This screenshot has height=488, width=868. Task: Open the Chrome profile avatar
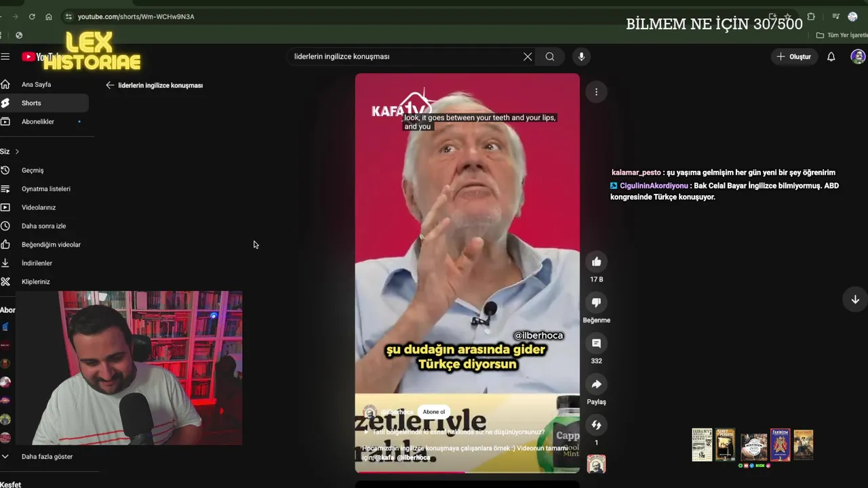click(x=852, y=16)
